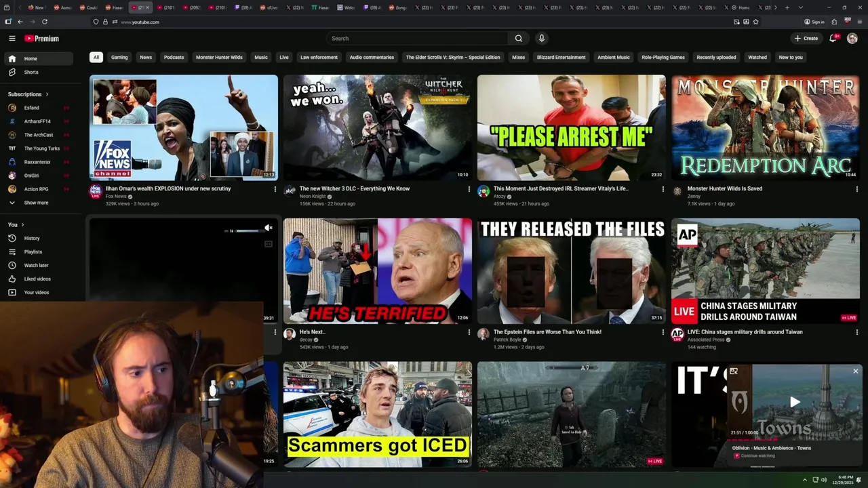Click the YouTube Premium logo

(42, 39)
